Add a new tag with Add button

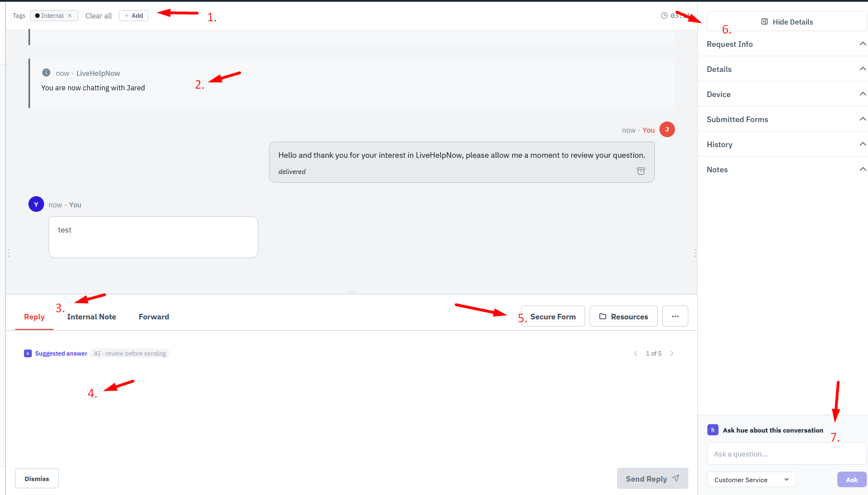pyautogui.click(x=133, y=16)
